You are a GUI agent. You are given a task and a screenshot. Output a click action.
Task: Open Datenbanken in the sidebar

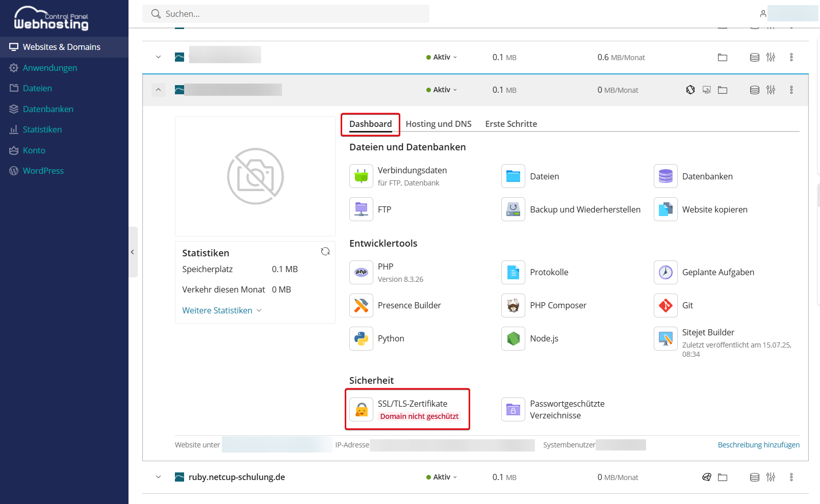tap(48, 109)
